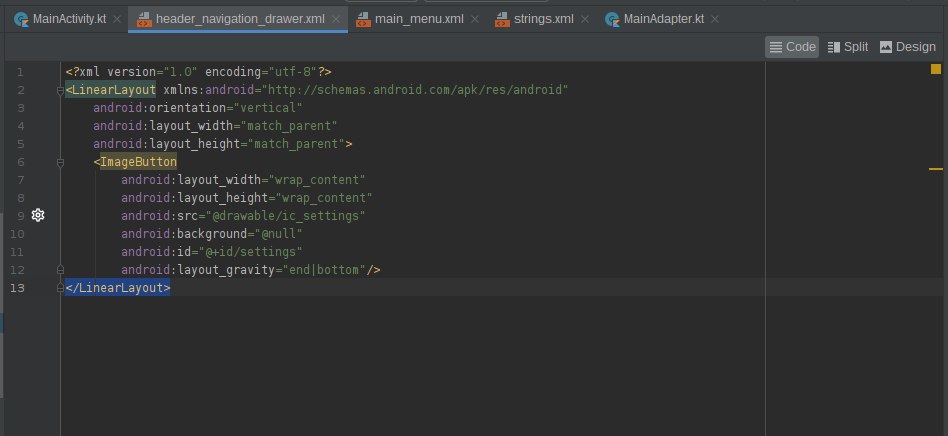Collapse the LinearLayout opening tag fold
This screenshot has width=948, height=436.
60,91
